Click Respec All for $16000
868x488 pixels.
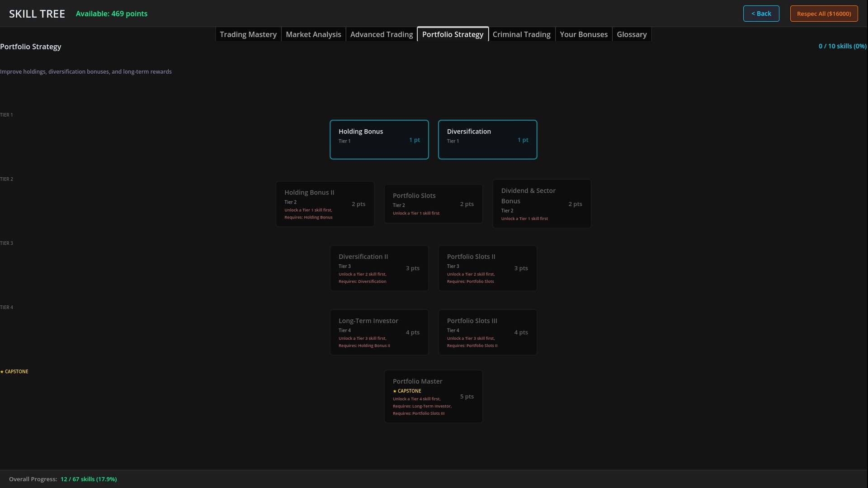823,13
